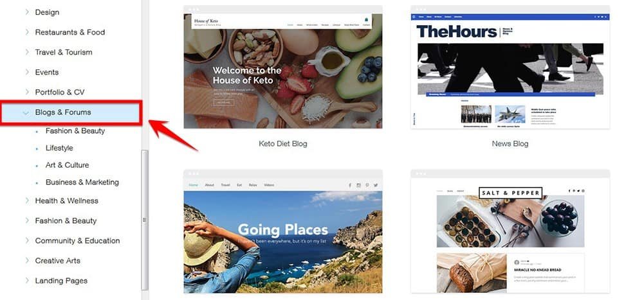Expand the Design category chevron
Screen dimensions: 644x300
tap(27, 12)
